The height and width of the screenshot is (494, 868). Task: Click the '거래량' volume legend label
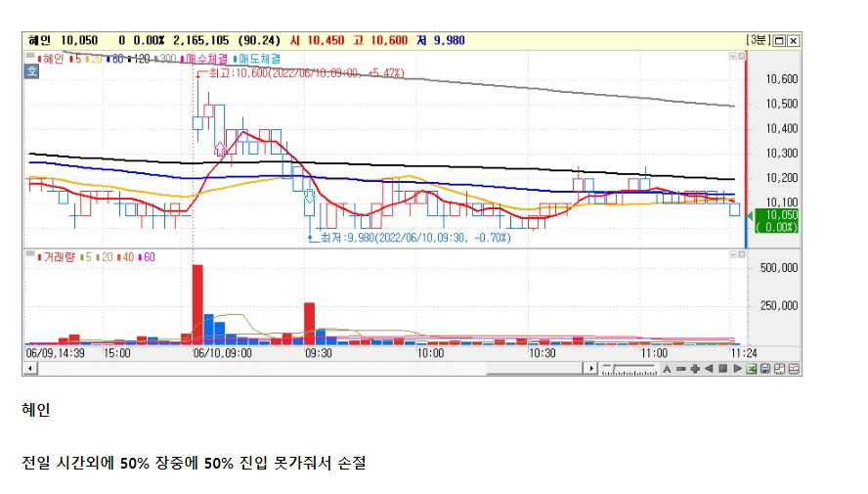(56, 257)
